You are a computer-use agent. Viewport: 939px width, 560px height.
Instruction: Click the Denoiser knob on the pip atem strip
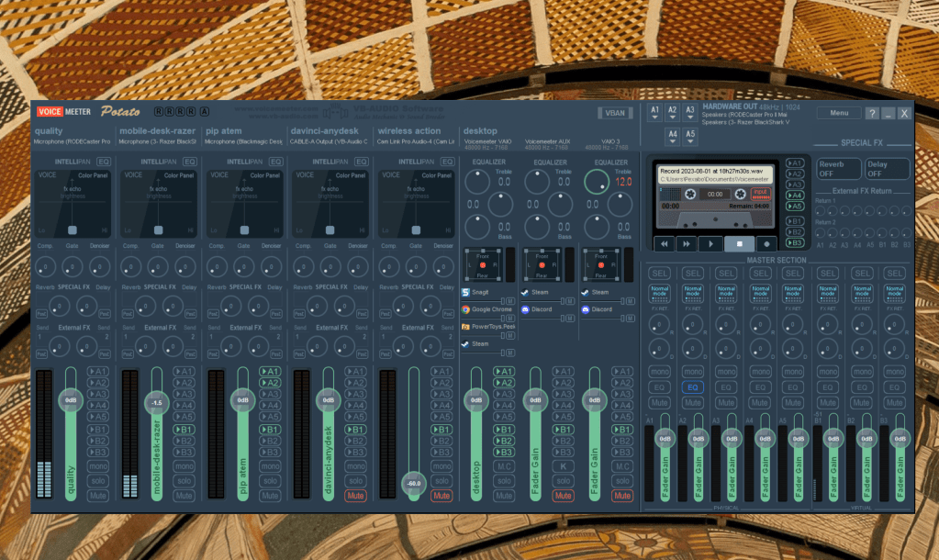click(272, 266)
